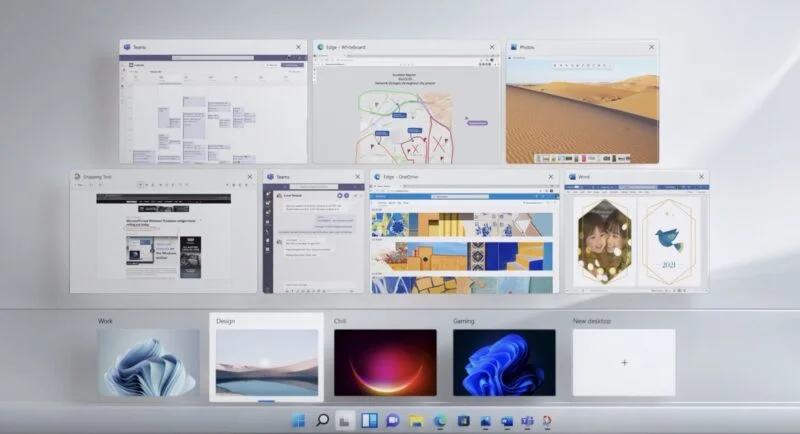Image resolution: width=800 pixels, height=434 pixels.
Task: Click the Snipping Tool title icon
Action: (x=78, y=176)
